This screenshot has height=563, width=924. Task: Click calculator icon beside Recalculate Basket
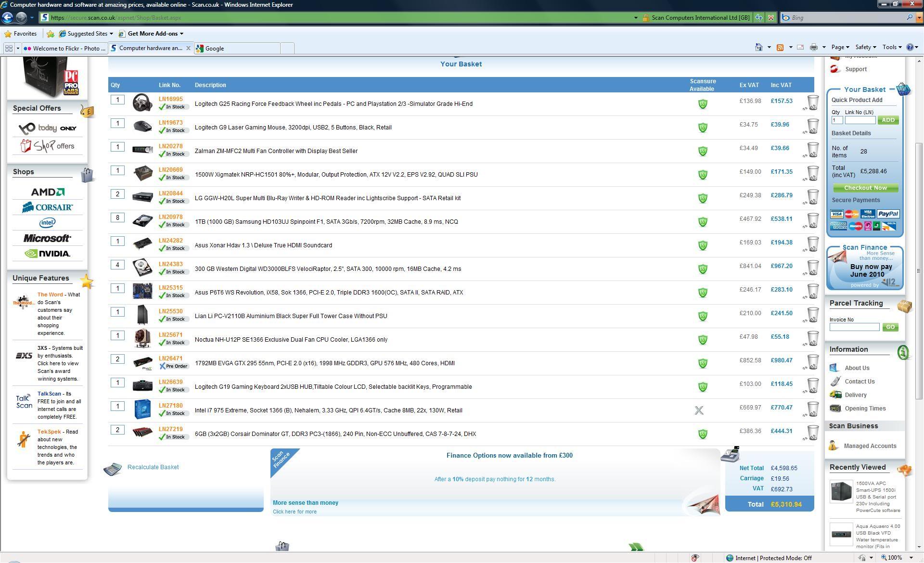pos(113,469)
